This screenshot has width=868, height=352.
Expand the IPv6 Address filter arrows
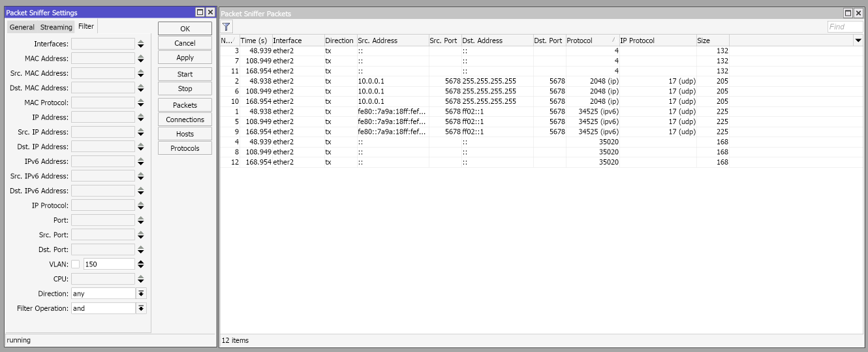[x=140, y=161]
